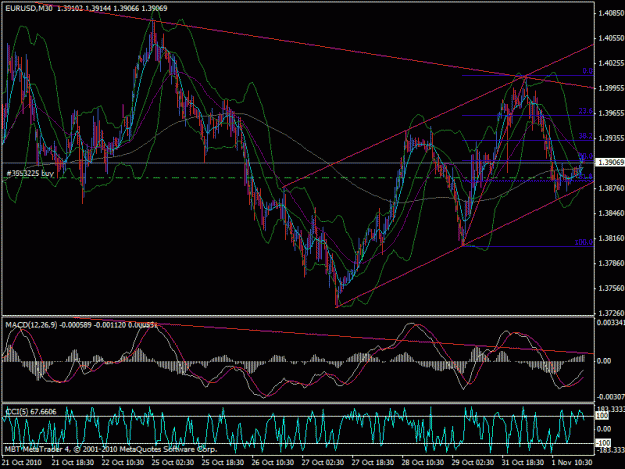Click the MACD scale value 0.003341
The image size is (625, 469).
[x=610, y=322]
